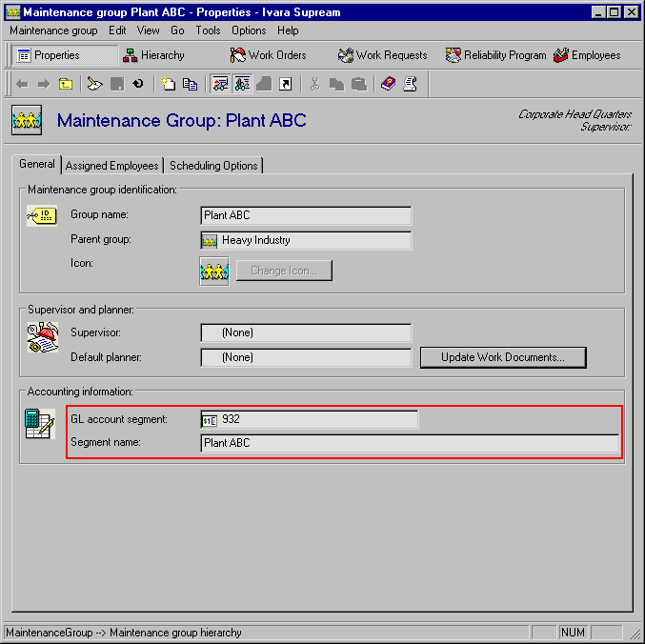
Task: Click the scissors cut icon
Action: 314,84
